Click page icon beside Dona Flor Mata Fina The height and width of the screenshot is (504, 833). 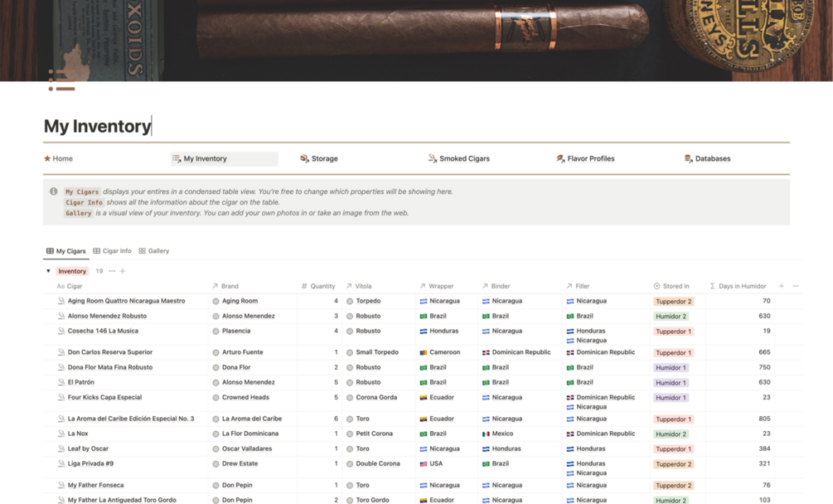pyautogui.click(x=61, y=367)
